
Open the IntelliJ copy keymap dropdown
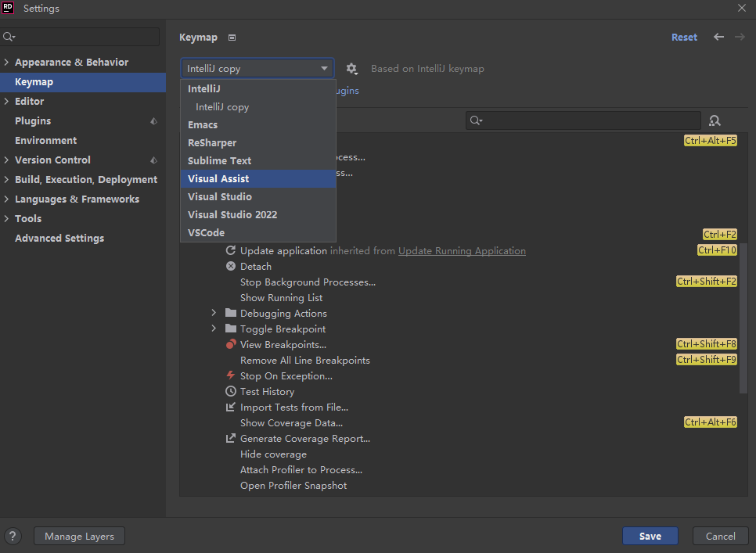(x=257, y=68)
